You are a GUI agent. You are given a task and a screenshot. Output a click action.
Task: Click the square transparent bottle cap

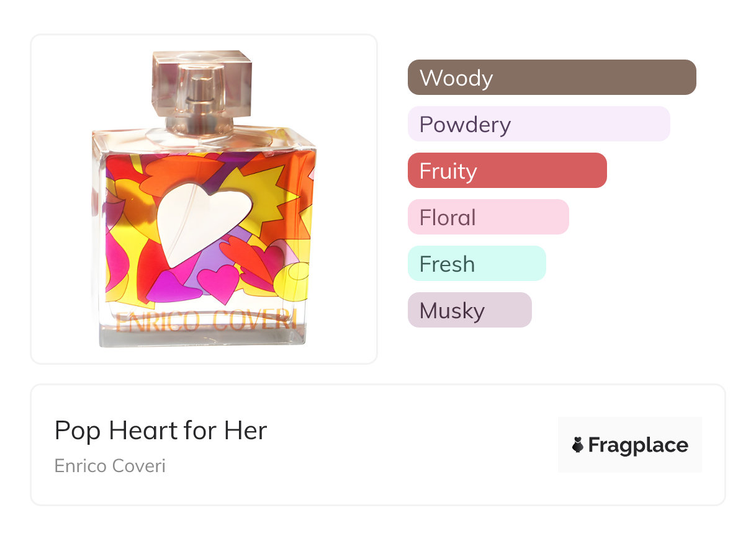point(202,84)
